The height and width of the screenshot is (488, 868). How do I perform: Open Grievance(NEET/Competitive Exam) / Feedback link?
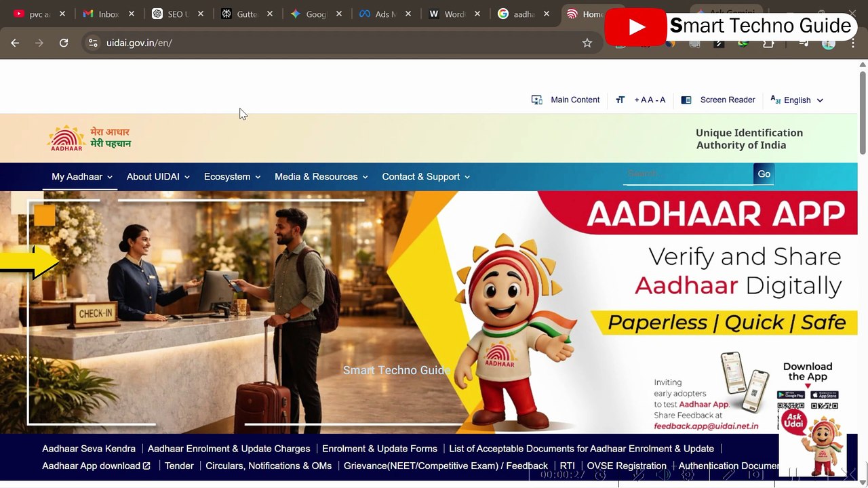(x=446, y=466)
